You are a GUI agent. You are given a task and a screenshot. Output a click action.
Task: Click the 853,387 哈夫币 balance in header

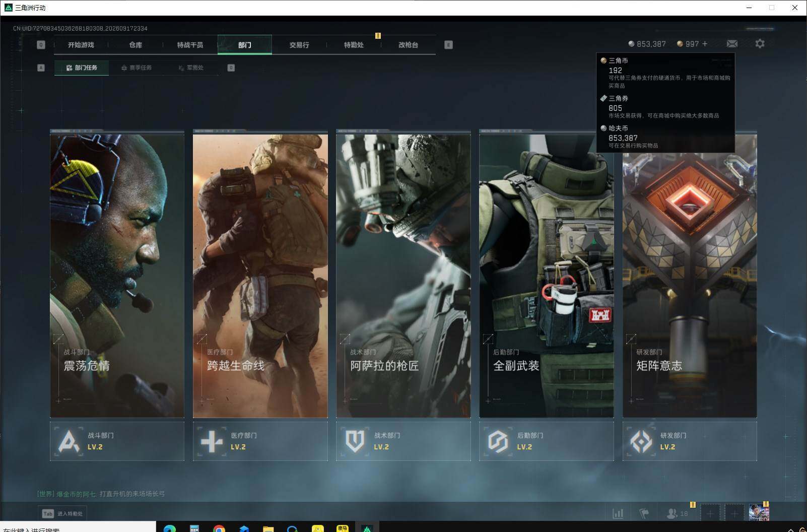(x=647, y=44)
